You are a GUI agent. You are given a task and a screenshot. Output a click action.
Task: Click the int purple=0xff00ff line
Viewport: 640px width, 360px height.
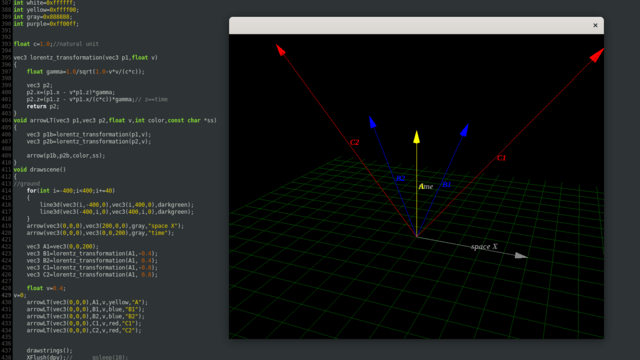(46, 24)
